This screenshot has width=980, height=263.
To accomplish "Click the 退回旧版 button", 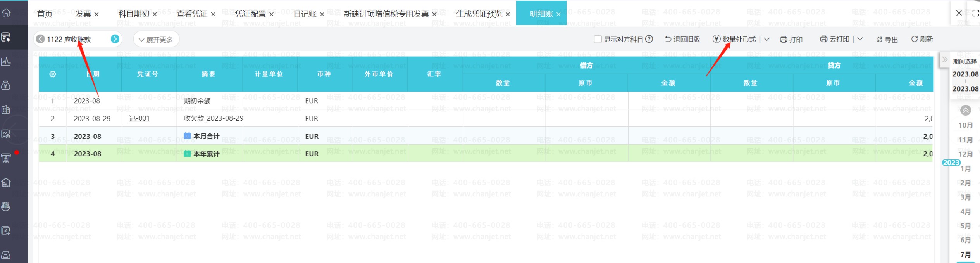I will point(682,39).
